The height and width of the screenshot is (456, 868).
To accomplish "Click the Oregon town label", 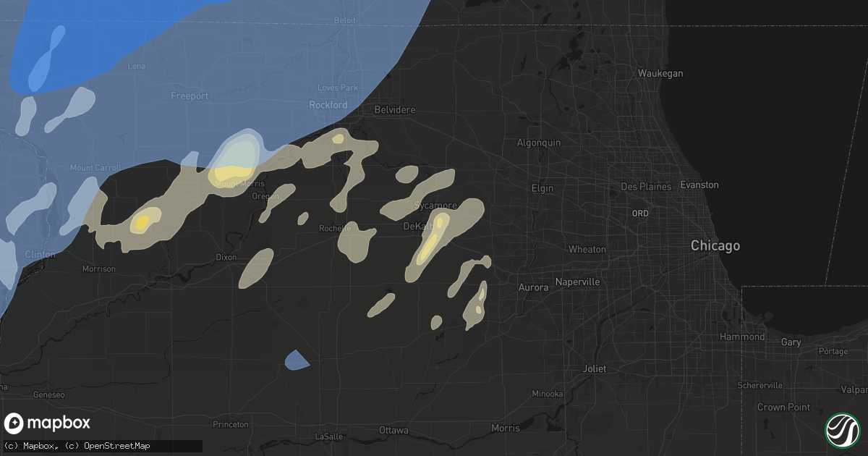I will coord(265,196).
